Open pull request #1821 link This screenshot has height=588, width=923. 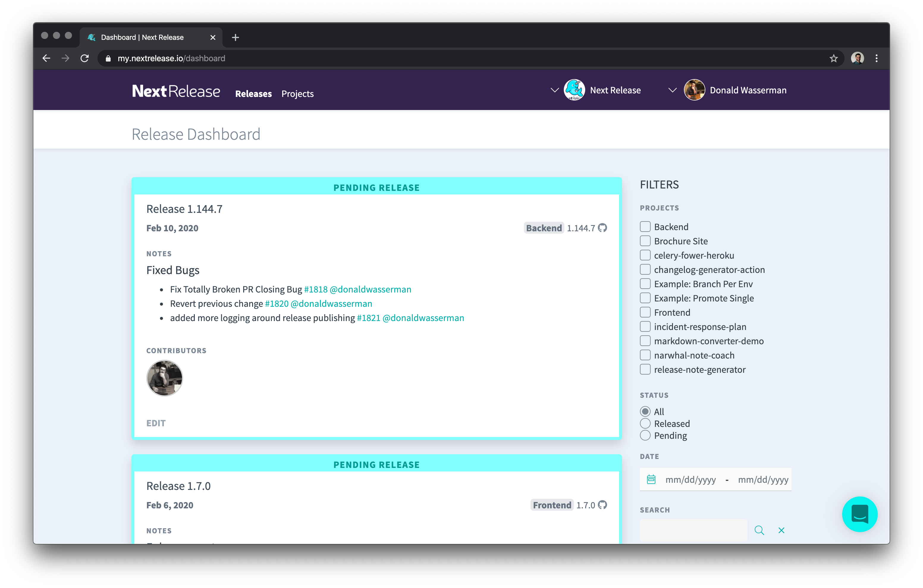pos(368,318)
